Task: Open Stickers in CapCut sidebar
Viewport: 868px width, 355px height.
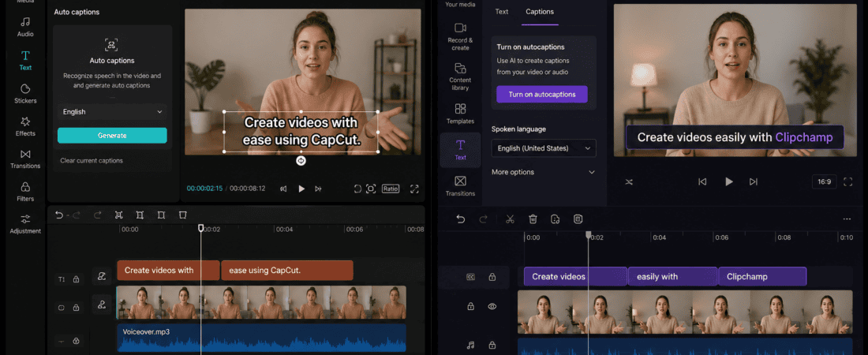Action: click(x=25, y=94)
